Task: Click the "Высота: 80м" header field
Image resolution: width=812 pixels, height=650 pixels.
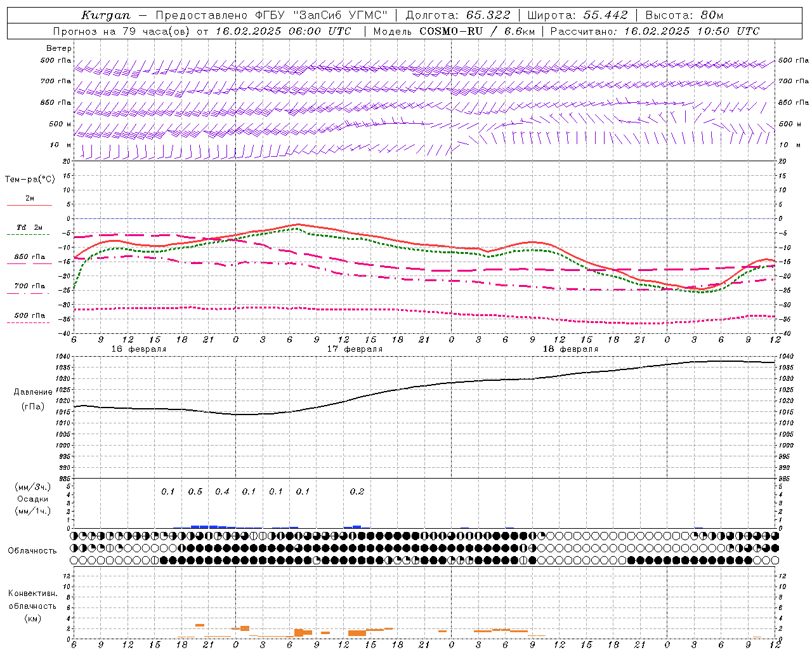Action: click(684, 15)
